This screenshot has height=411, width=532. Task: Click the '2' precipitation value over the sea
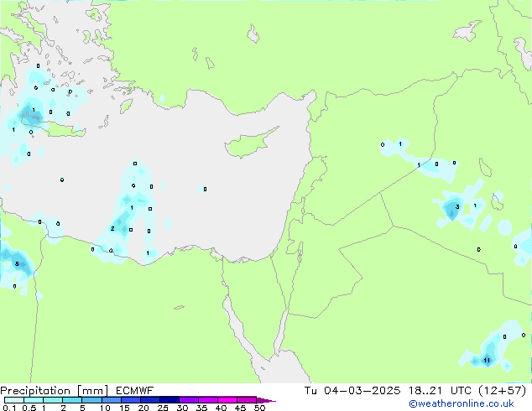pyautogui.click(x=112, y=228)
